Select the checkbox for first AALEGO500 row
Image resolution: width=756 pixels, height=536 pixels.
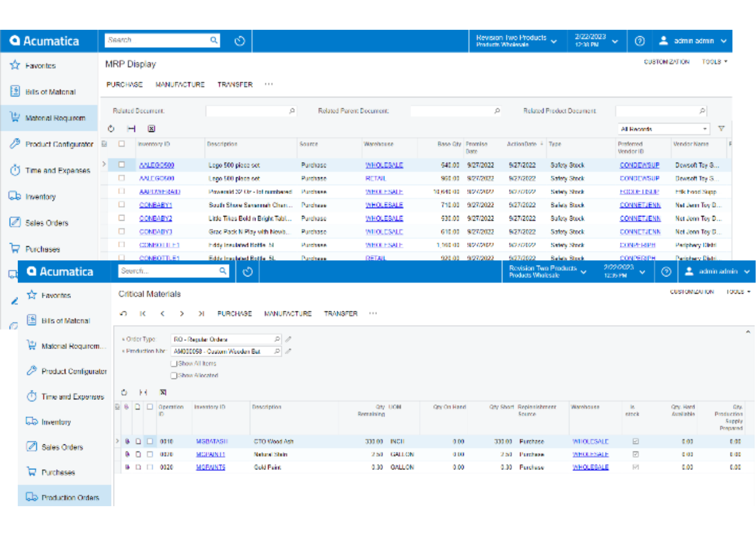pyautogui.click(x=122, y=165)
